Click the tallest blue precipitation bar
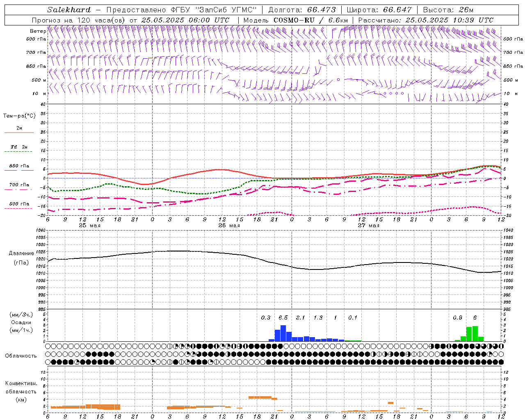 [x=283, y=333]
